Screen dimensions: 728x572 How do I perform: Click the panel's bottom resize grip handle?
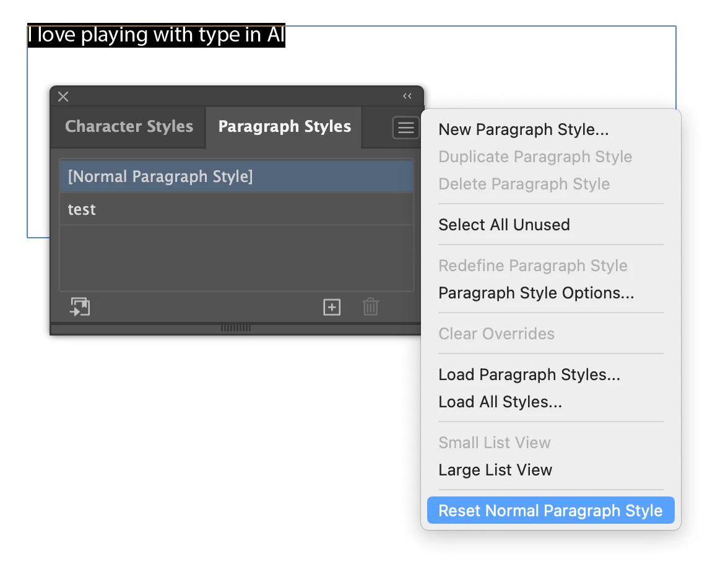point(236,328)
